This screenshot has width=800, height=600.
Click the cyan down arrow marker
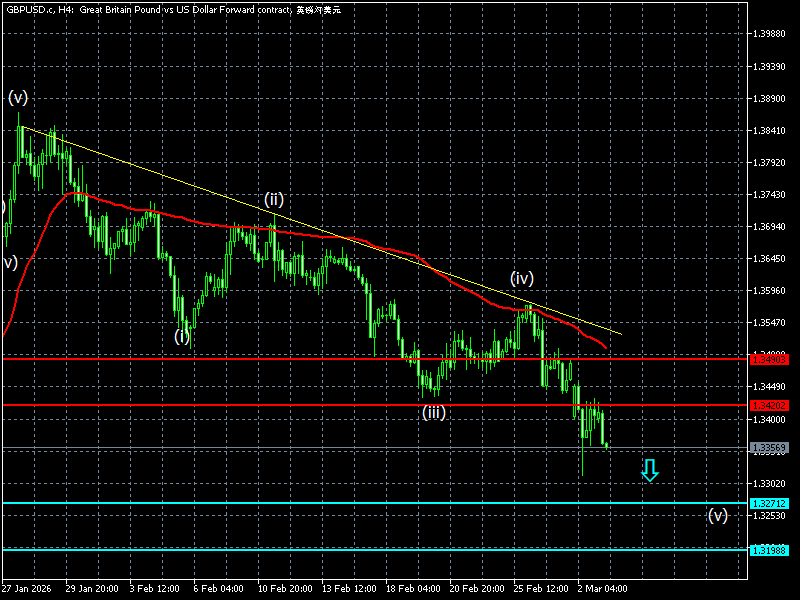tap(649, 470)
